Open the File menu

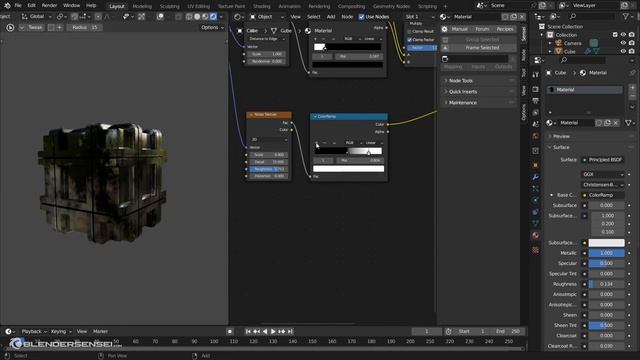pyautogui.click(x=18, y=6)
